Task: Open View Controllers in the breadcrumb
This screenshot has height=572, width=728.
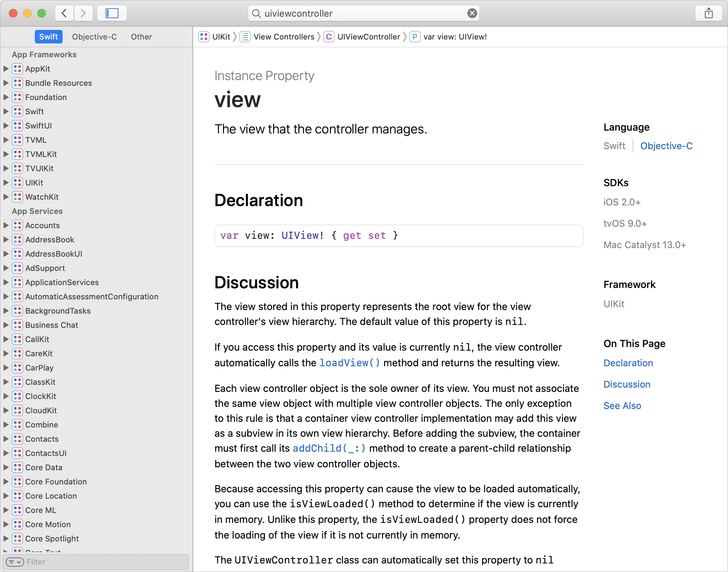Action: [284, 37]
